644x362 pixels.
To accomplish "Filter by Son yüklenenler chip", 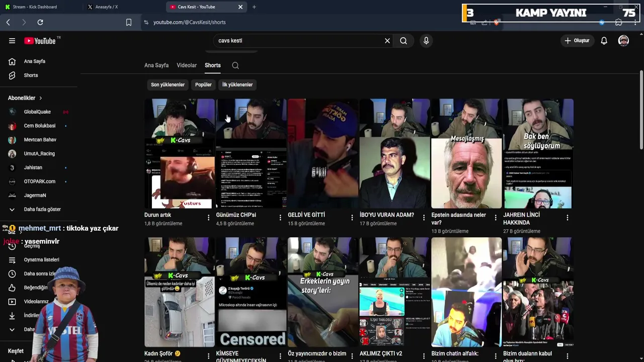I will [168, 84].
